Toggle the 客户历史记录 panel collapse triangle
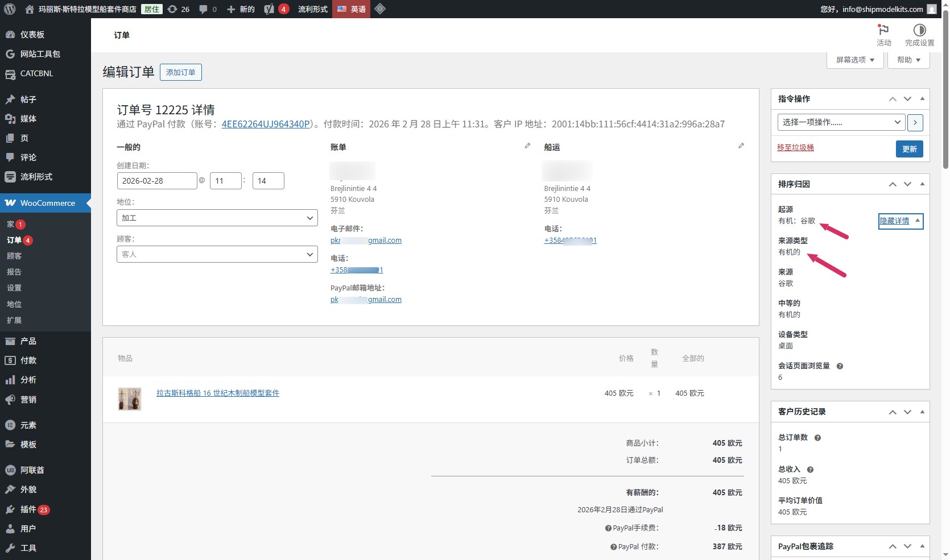The image size is (950, 560). (922, 412)
